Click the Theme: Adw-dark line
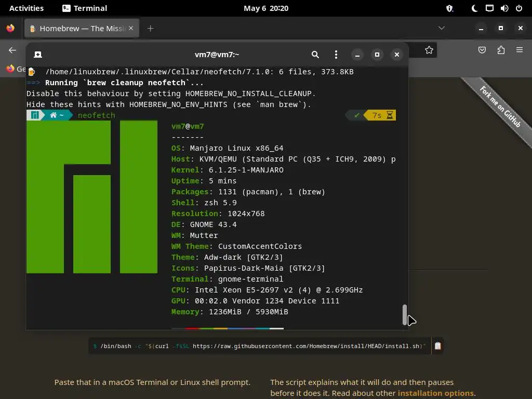 click(x=228, y=257)
